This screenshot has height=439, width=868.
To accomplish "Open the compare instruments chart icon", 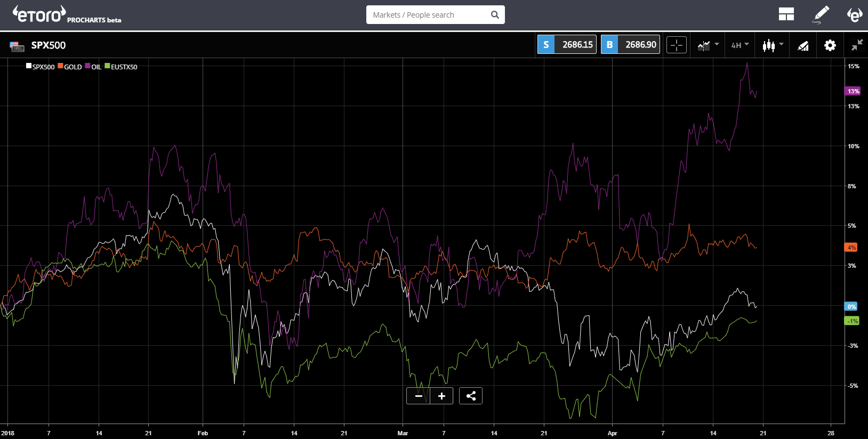I will 704,45.
